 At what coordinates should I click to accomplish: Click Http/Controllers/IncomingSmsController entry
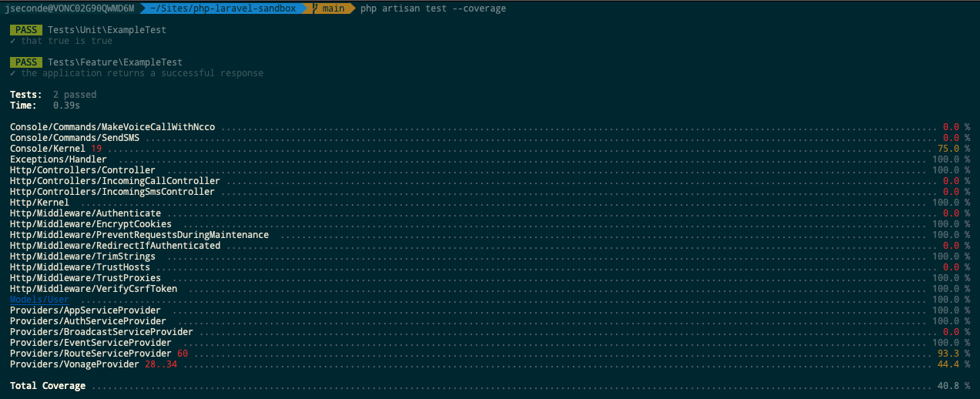[x=112, y=192]
